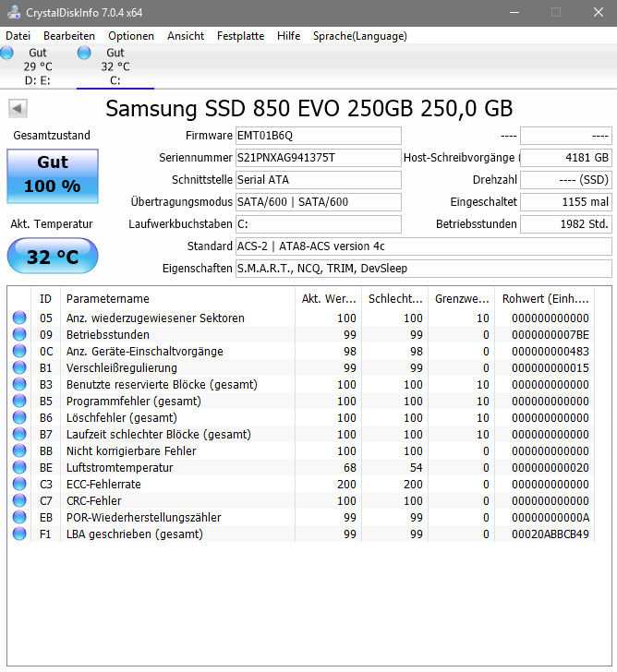Image resolution: width=617 pixels, height=672 pixels.
Task: Select 'Anz. Geräte-Einschaltvorgänge' row text
Action: point(144,352)
